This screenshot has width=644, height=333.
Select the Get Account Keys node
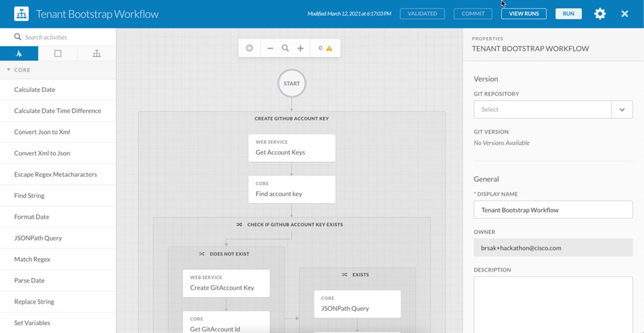292,148
